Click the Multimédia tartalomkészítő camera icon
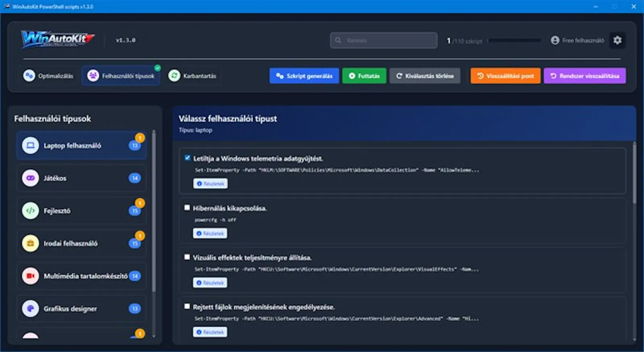This screenshot has width=644, height=352. (x=31, y=276)
